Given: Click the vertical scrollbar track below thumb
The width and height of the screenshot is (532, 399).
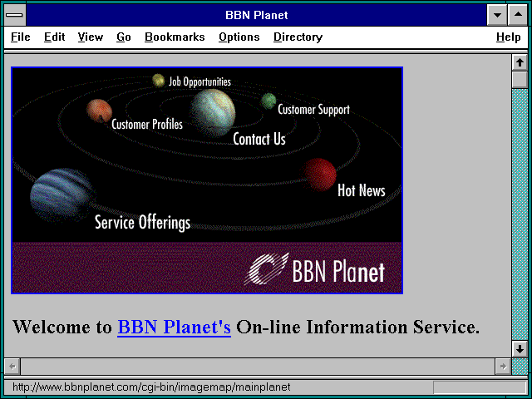Looking at the screenshot, I should pyautogui.click(x=520, y=214).
